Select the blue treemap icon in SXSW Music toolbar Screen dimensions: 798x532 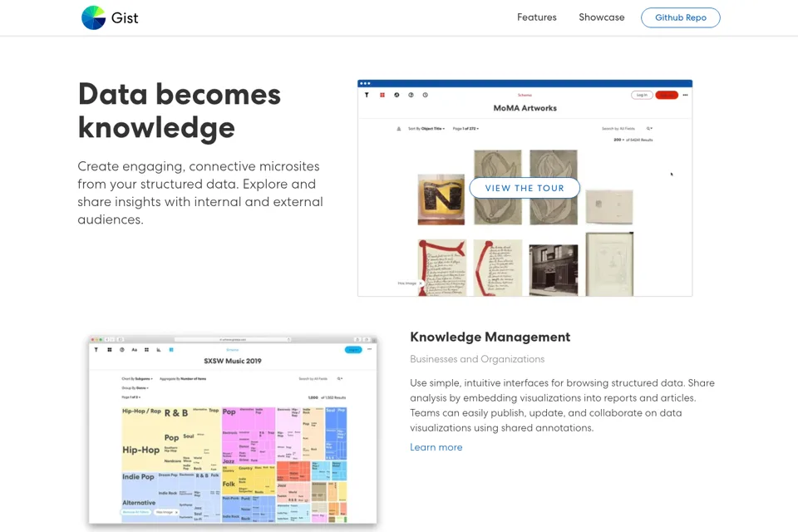[x=171, y=350]
